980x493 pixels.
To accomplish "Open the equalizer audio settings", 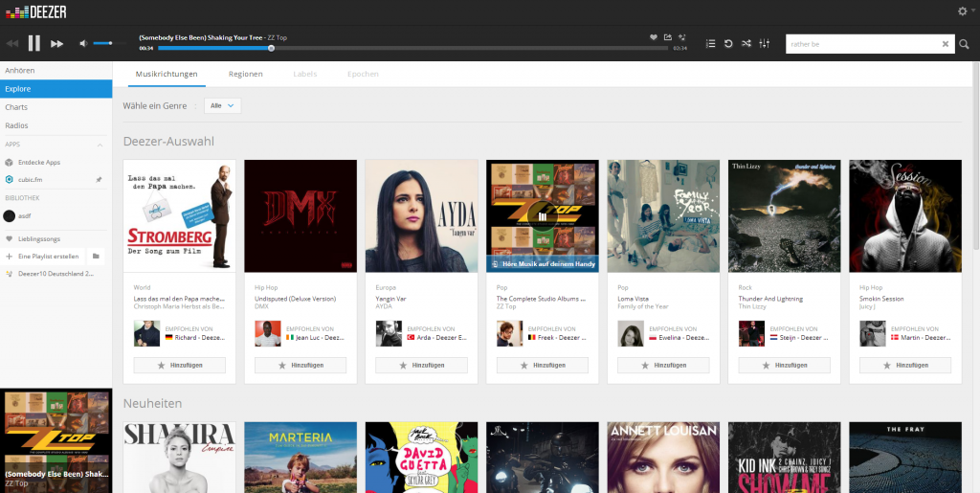I will [x=764, y=44].
